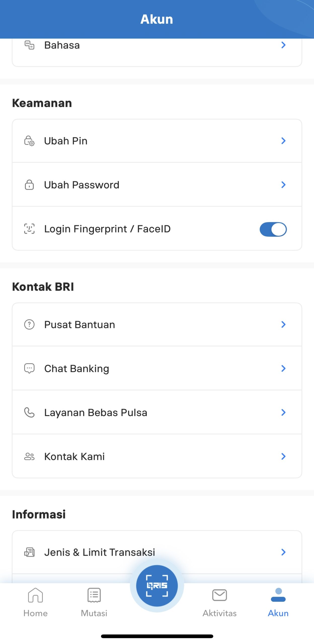Switch to the Home tab
This screenshot has width=314, height=644.
(x=36, y=601)
